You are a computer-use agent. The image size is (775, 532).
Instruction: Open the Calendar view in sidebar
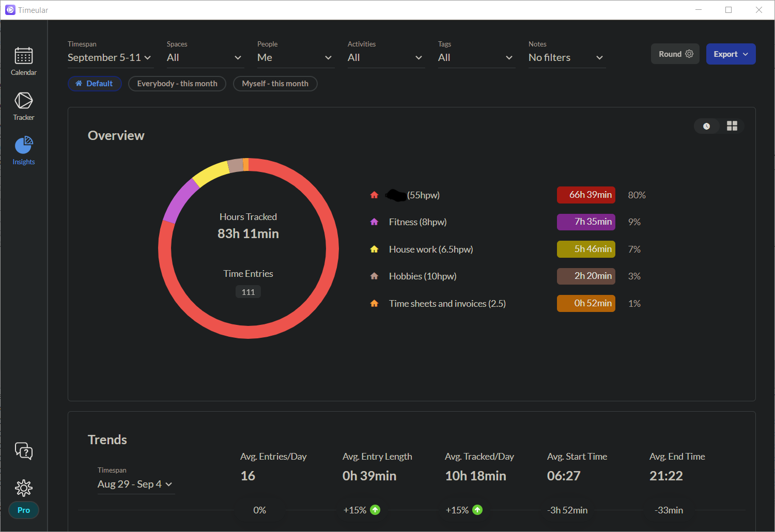coord(24,61)
